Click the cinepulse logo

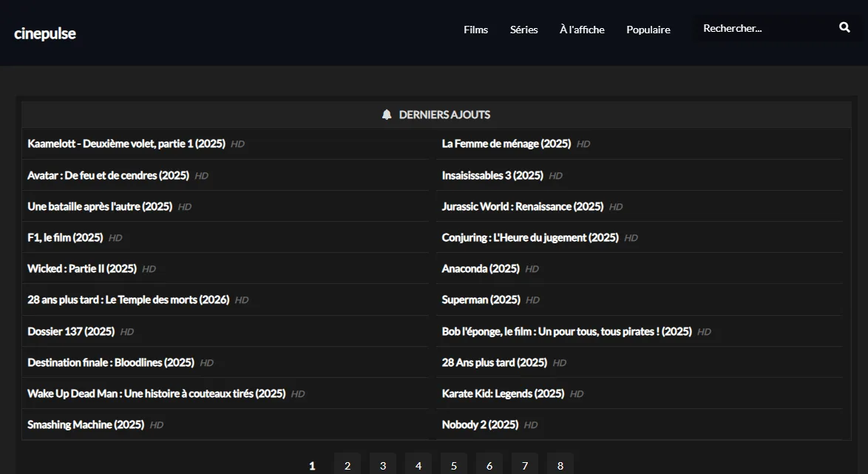[45, 33]
